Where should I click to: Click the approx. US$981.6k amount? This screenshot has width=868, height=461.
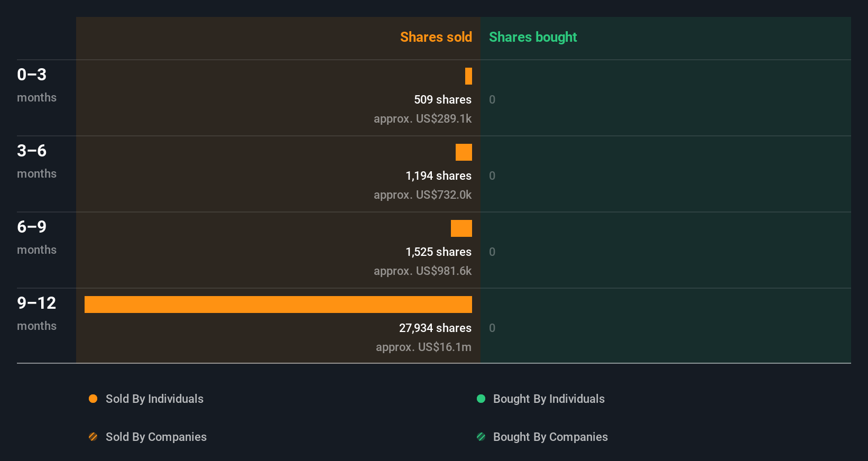point(422,271)
